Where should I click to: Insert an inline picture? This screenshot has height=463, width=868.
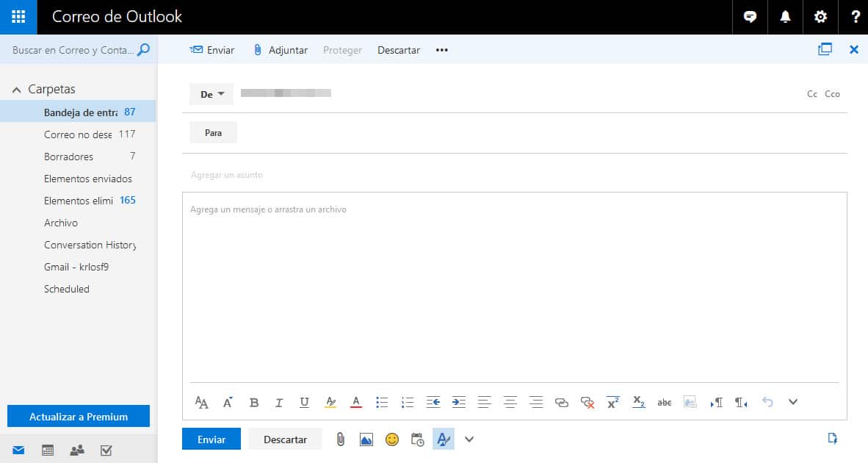[x=366, y=439]
